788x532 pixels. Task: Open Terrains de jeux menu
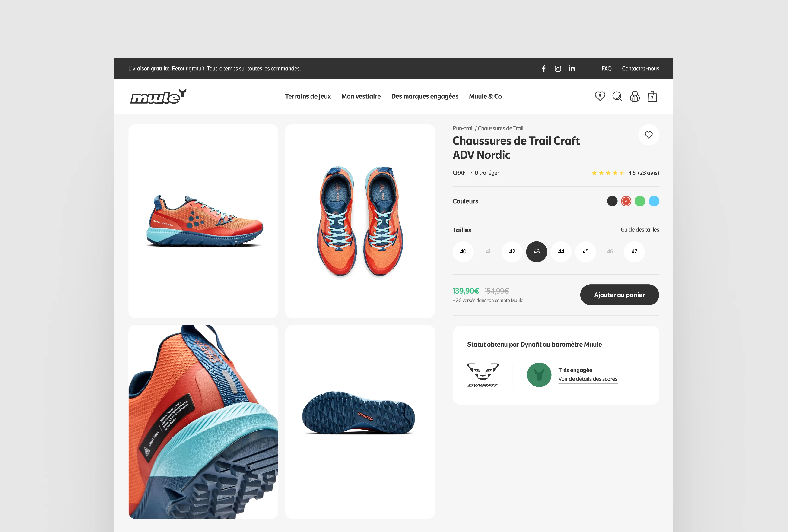[x=308, y=96]
